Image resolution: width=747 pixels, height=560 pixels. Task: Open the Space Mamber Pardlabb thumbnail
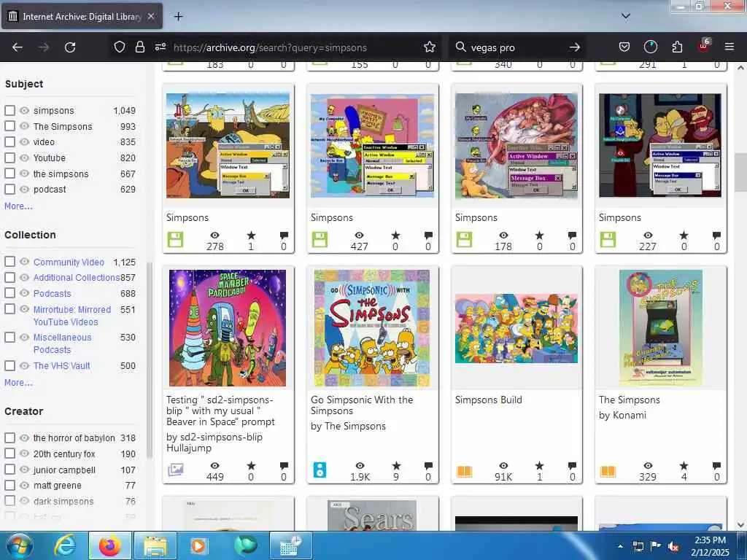228,328
